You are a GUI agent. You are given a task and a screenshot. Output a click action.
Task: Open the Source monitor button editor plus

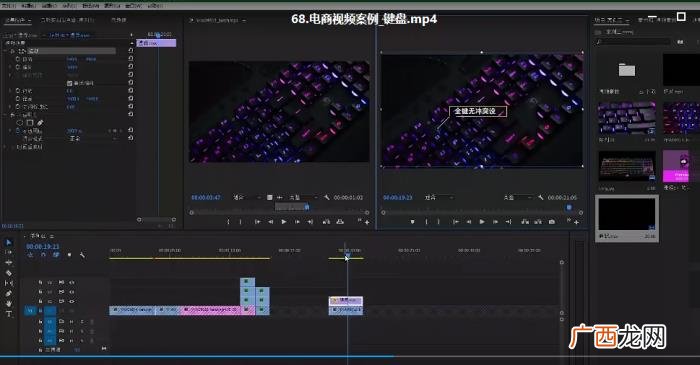point(367,222)
